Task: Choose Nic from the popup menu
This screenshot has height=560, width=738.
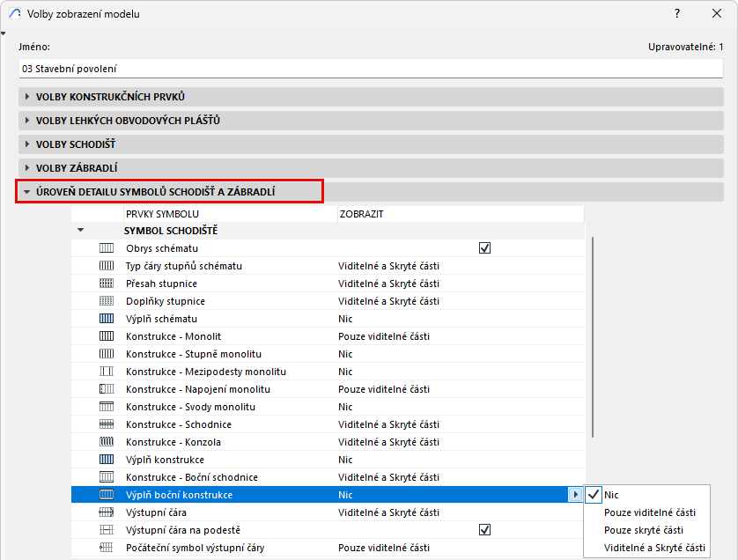Action: click(x=646, y=495)
